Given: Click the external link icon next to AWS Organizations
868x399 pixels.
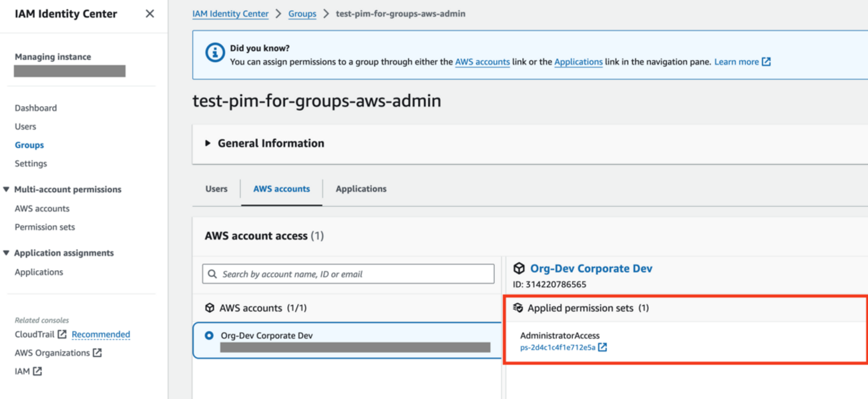Looking at the screenshot, I should point(97,353).
